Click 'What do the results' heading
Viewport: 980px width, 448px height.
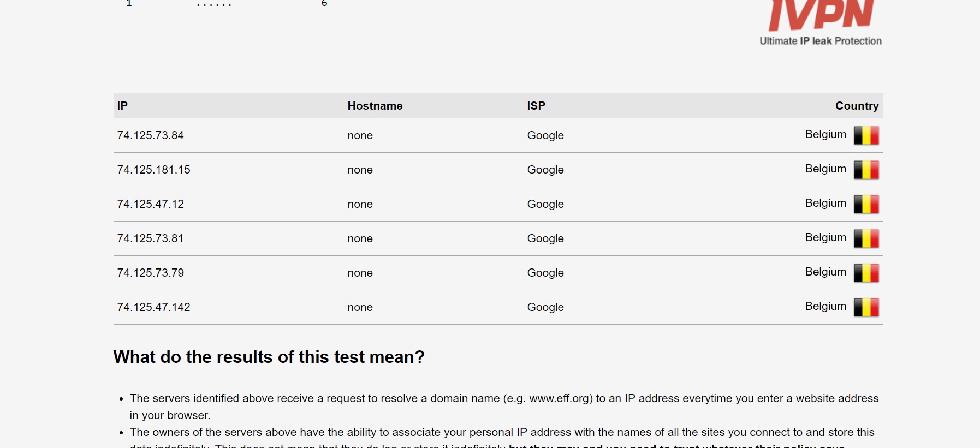click(x=269, y=357)
